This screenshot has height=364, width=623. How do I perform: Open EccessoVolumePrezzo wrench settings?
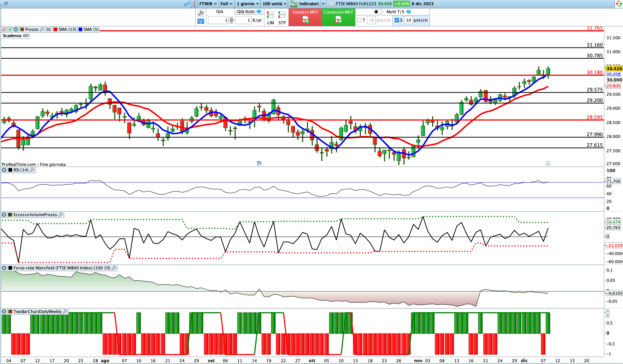point(61,215)
